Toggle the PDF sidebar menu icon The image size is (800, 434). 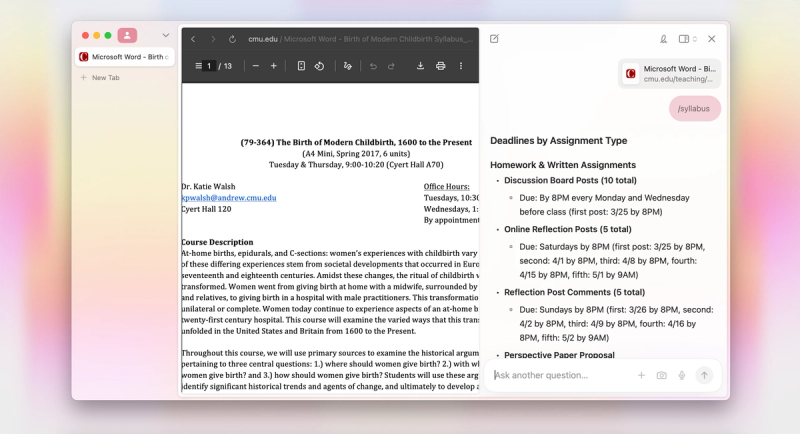click(198, 66)
